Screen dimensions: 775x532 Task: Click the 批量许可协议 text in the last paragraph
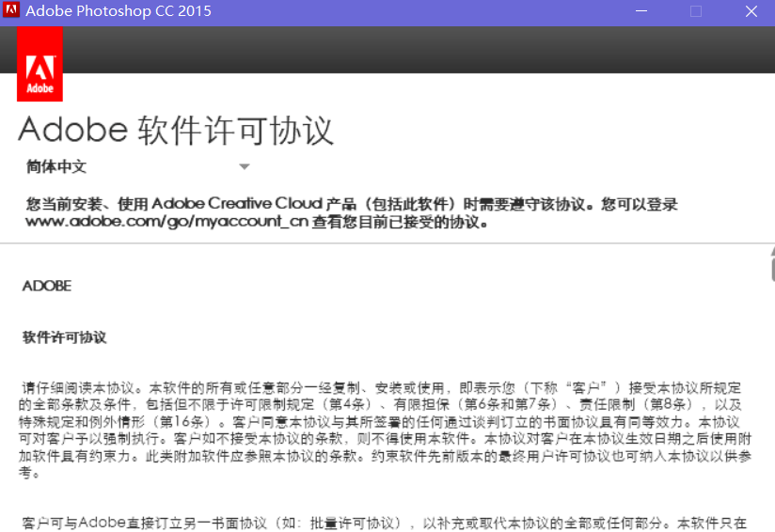pyautogui.click(x=353, y=523)
